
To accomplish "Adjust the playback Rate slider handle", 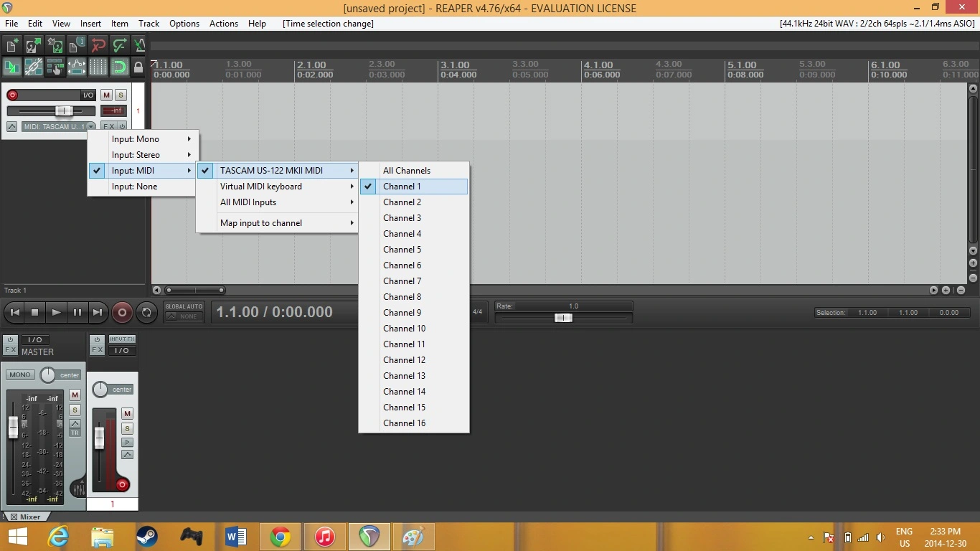I will 563,318.
